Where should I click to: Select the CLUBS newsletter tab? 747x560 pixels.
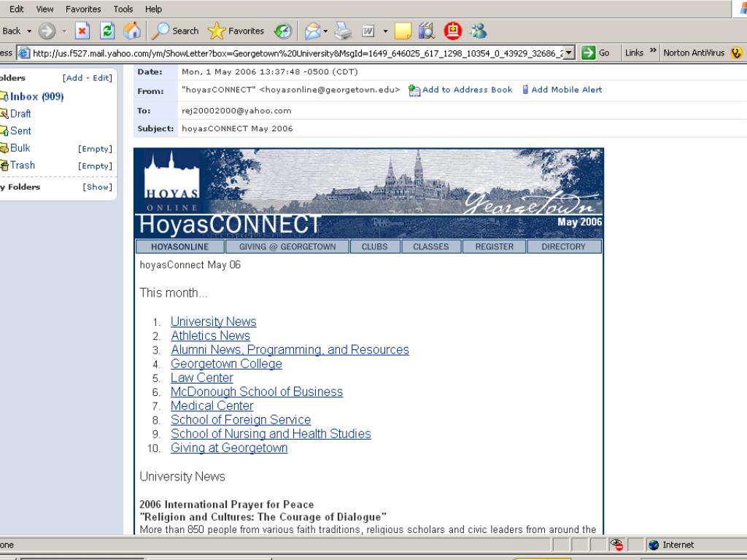click(x=375, y=246)
